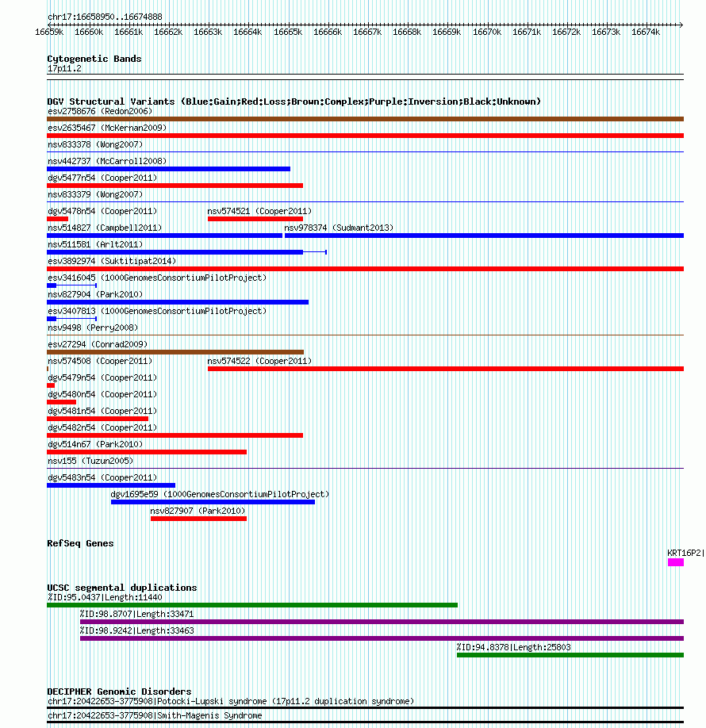
Task: Click the 16670k ruler position
Action: [x=487, y=32]
